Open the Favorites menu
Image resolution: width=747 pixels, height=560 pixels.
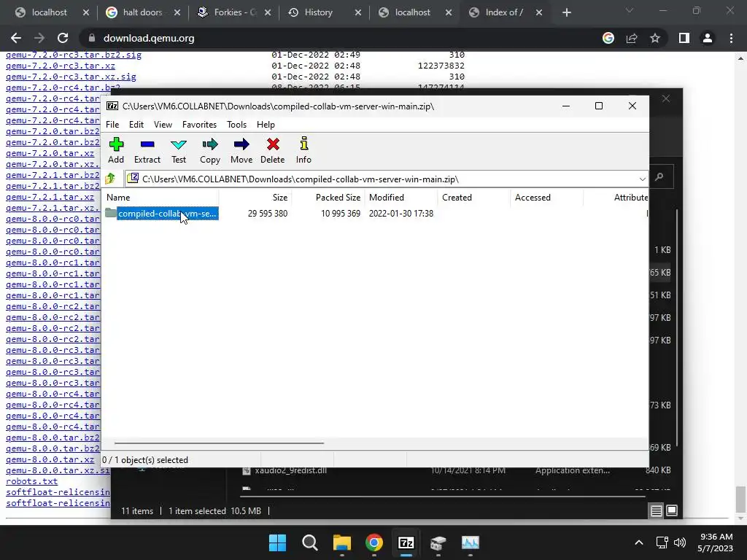199,124
